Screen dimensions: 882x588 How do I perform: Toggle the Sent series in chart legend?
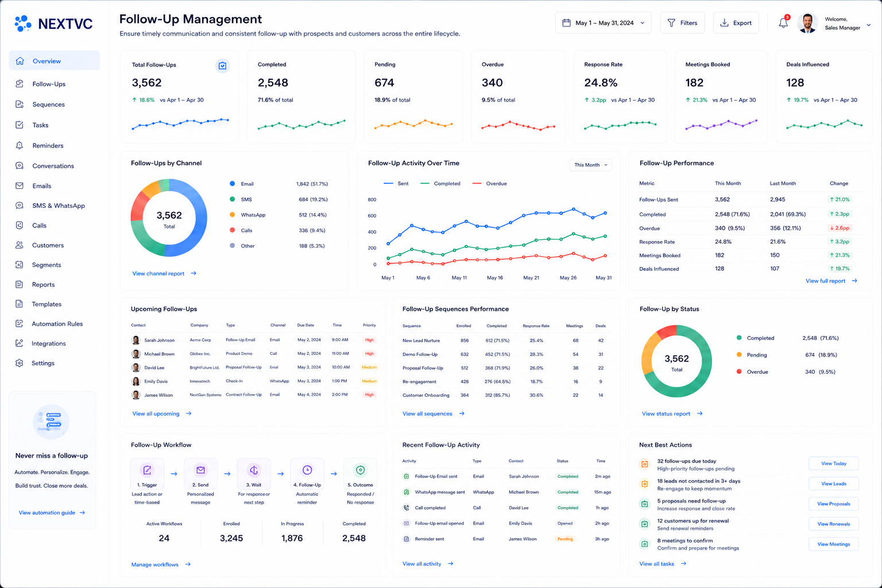pyautogui.click(x=396, y=184)
